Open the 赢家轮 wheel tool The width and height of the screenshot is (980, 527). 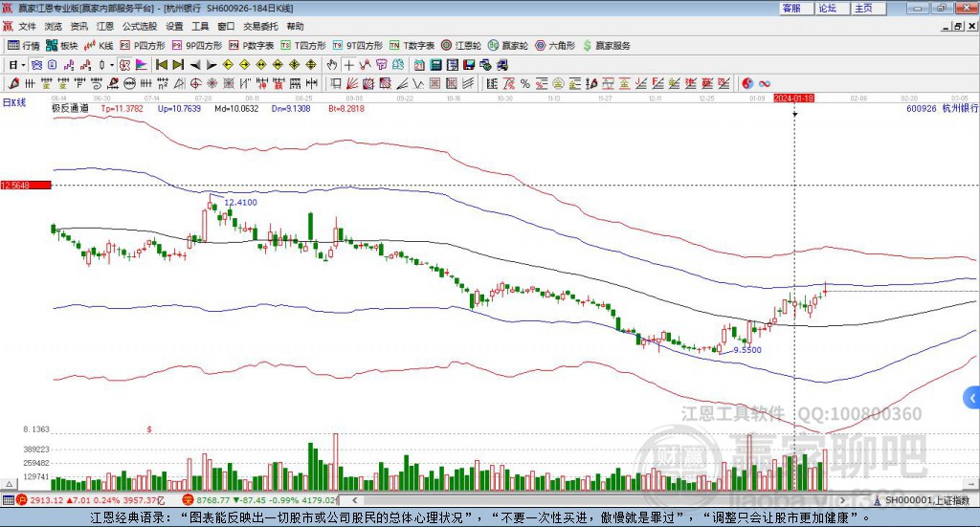[508, 46]
